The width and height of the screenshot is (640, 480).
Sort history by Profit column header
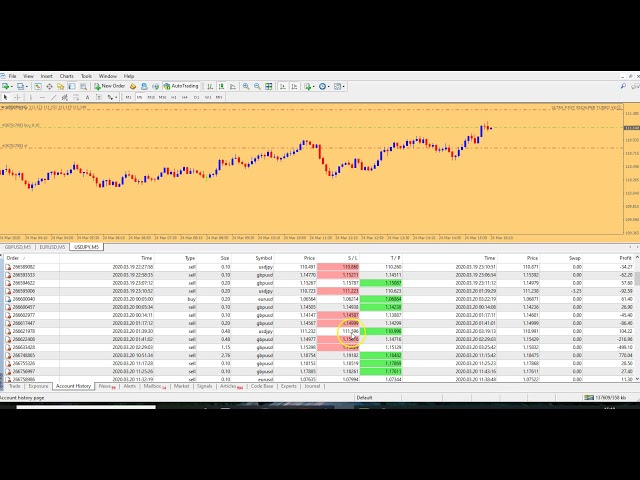[x=625, y=257]
